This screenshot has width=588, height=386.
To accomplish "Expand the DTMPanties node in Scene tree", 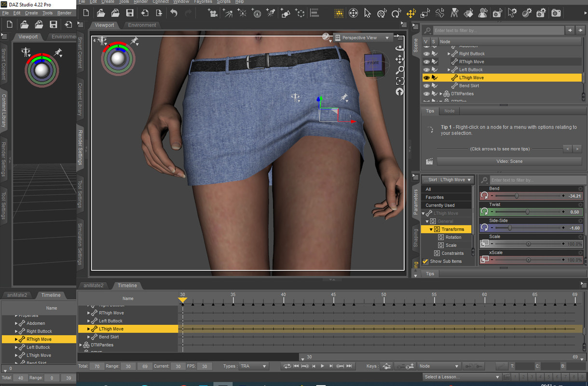I will click(x=440, y=94).
